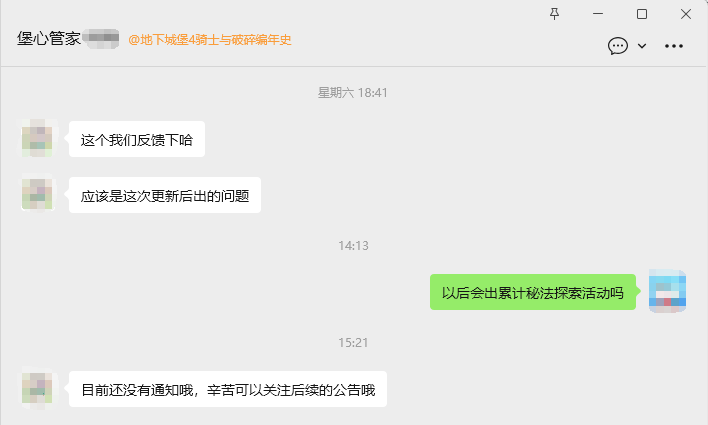Close the chat window
Image resolution: width=708 pixels, height=425 pixels.
pyautogui.click(x=686, y=14)
